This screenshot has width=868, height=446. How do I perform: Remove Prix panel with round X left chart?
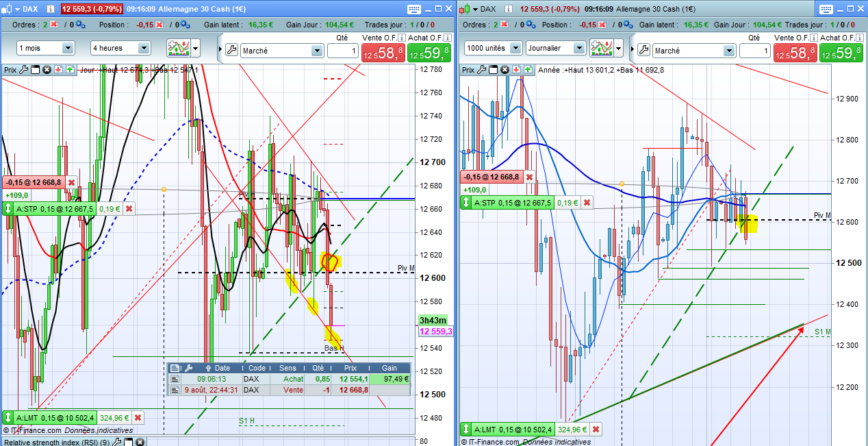(x=47, y=70)
